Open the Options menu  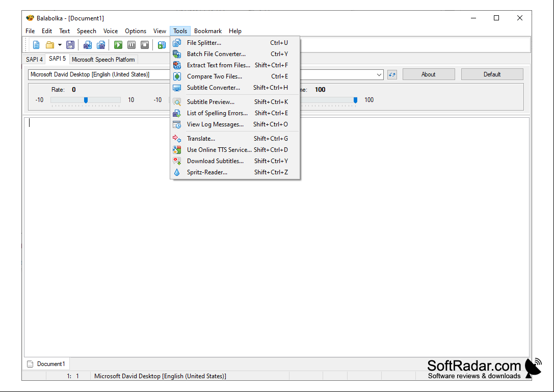coord(136,31)
